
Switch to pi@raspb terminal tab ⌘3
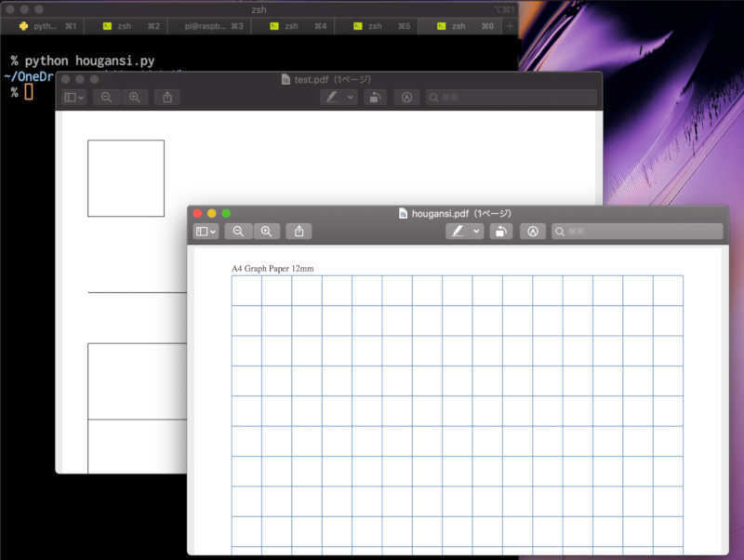[210, 26]
